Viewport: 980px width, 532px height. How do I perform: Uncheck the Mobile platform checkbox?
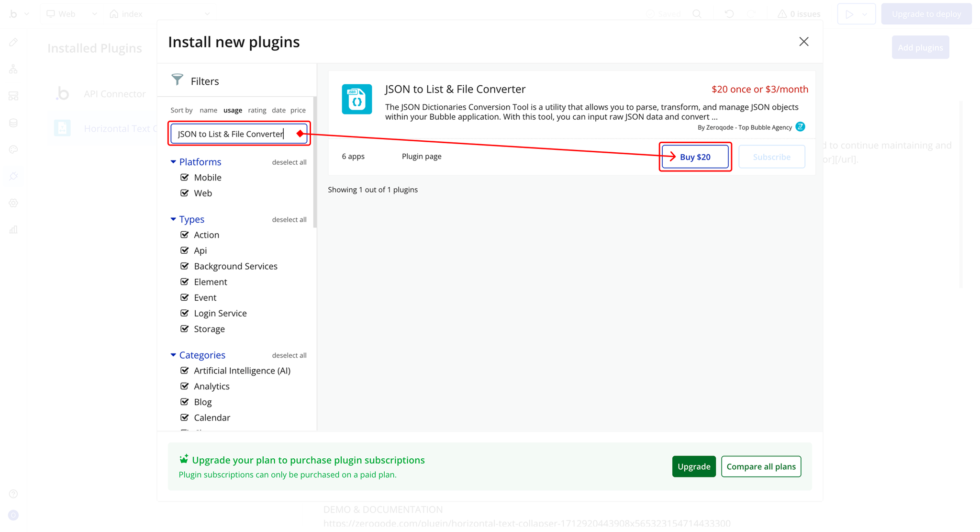click(185, 177)
